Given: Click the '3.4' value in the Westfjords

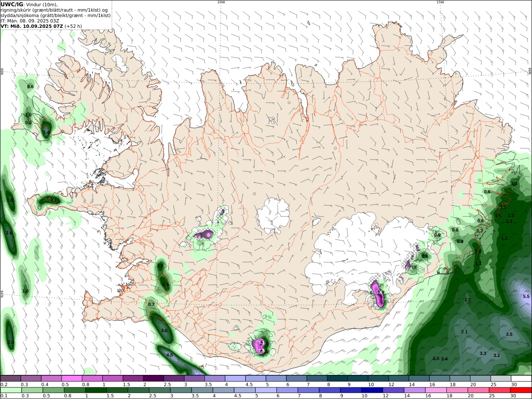Looking at the screenshot, I should [x=46, y=132].
